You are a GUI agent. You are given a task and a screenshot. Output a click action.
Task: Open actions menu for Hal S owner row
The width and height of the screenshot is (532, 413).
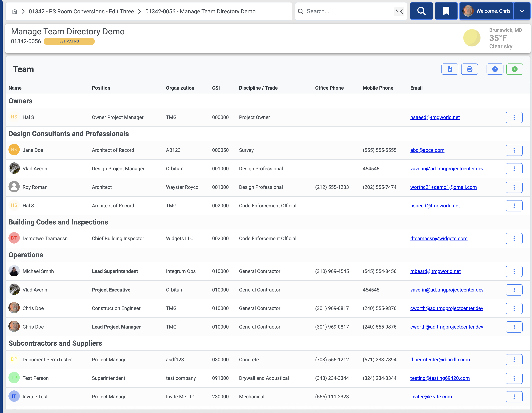coord(514,117)
